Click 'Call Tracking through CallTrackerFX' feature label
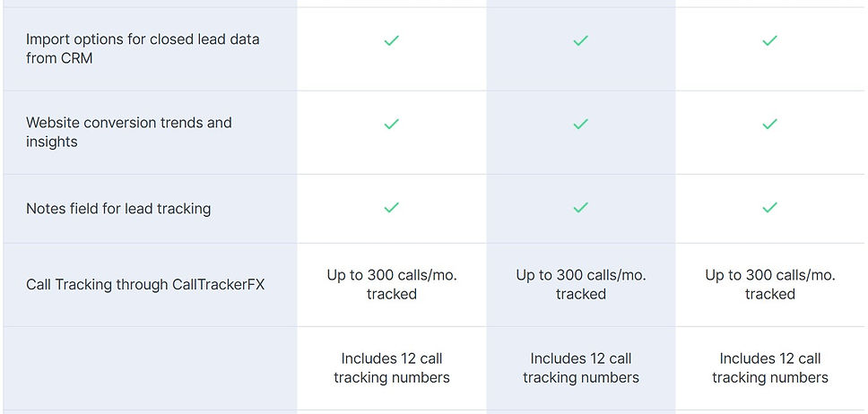Viewport: 868px width, 414px height. point(145,285)
